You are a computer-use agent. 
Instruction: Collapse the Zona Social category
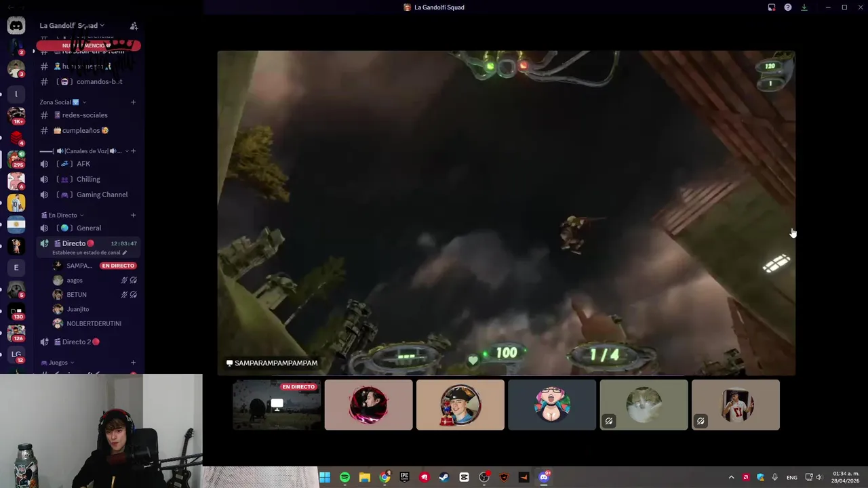pyautogui.click(x=63, y=102)
